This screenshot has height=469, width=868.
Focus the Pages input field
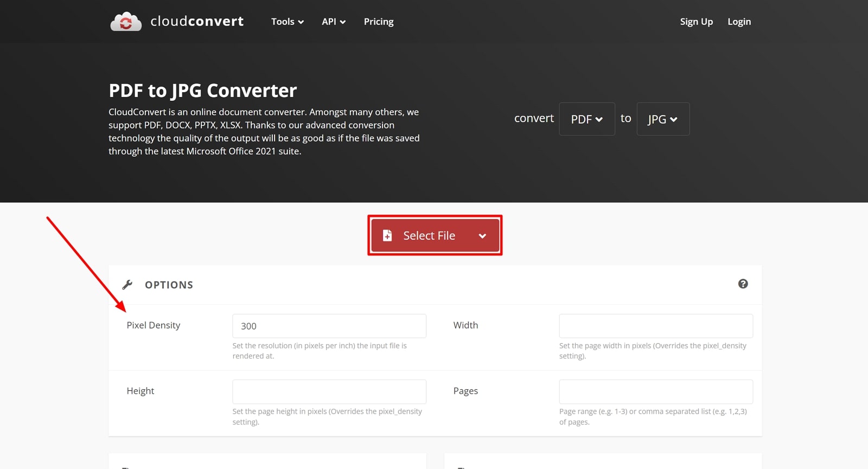[656, 391]
